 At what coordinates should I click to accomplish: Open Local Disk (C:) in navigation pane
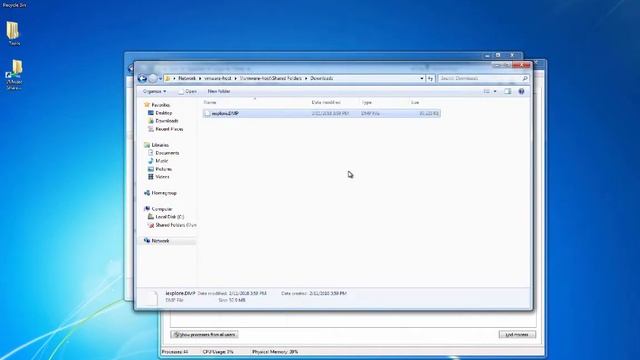click(x=170, y=217)
